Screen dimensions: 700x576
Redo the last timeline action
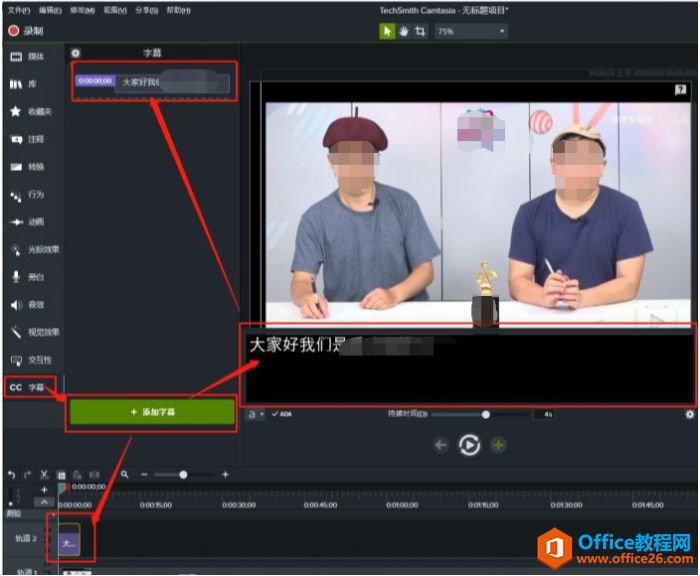[x=28, y=475]
